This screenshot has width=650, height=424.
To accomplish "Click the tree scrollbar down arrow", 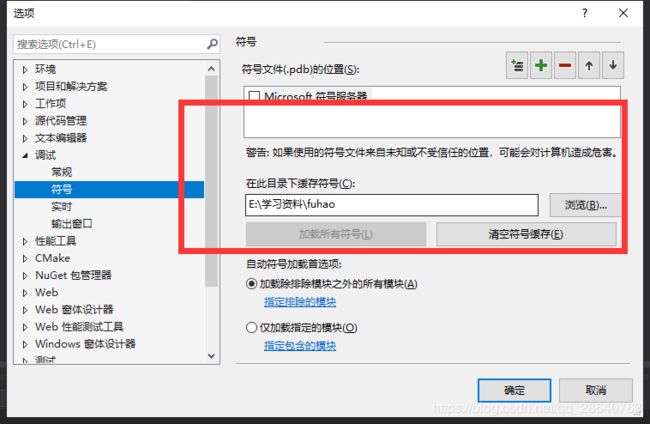I will point(211,356).
